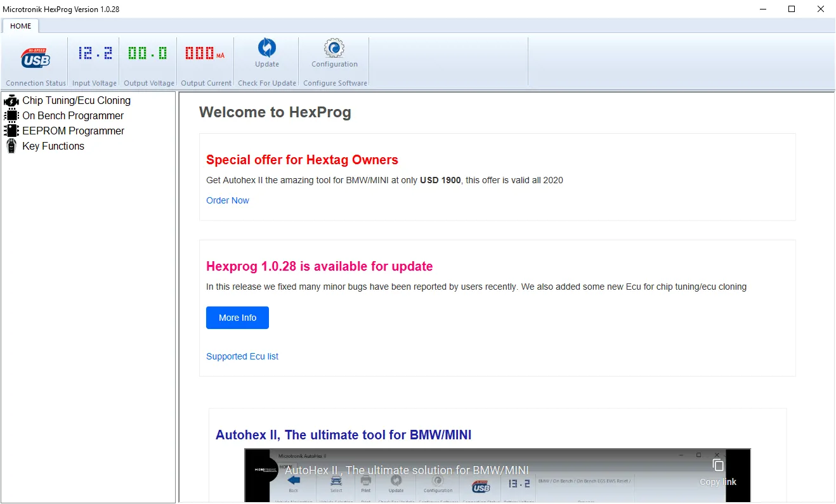Click the Special offer for Hextag Owners heading
This screenshot has width=836, height=504.
(302, 160)
